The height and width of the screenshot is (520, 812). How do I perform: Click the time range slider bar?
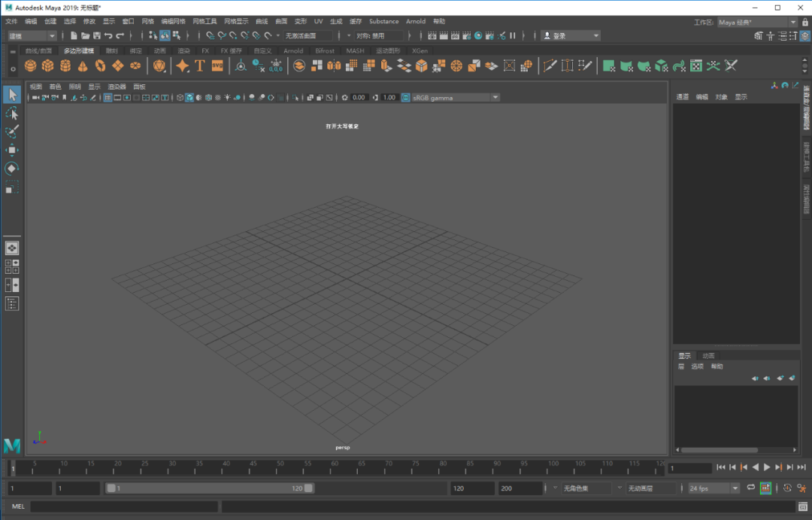tap(209, 488)
